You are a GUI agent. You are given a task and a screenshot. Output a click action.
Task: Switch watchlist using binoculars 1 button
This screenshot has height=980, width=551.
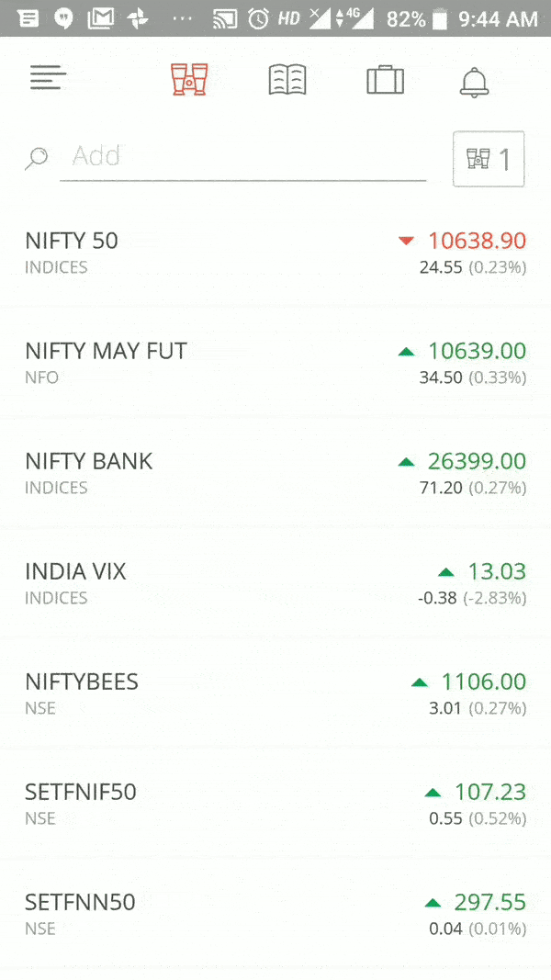[489, 160]
